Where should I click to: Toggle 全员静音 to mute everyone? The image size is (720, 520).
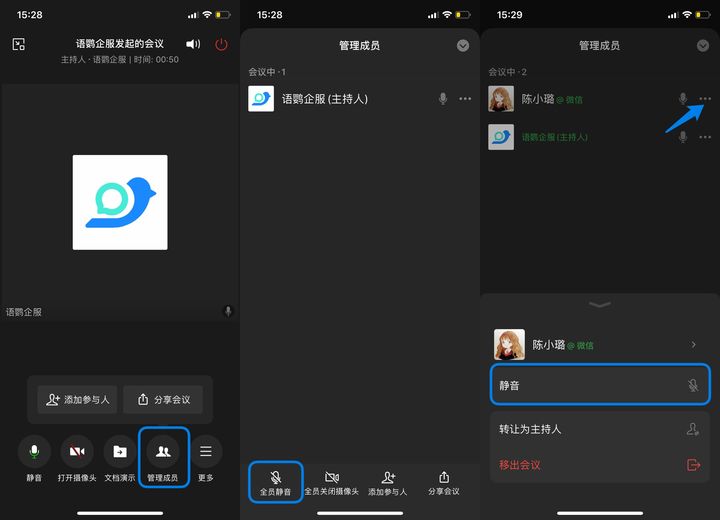tap(275, 483)
